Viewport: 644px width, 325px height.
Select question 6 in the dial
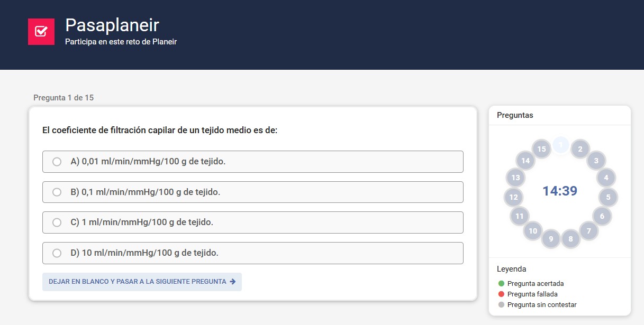click(602, 216)
